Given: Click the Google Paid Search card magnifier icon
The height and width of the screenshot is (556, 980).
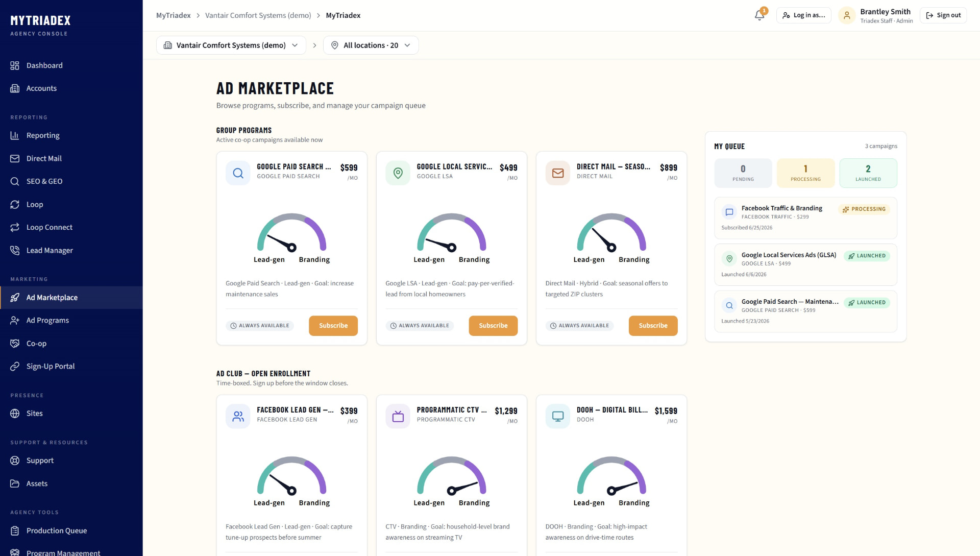Looking at the screenshot, I should [238, 173].
